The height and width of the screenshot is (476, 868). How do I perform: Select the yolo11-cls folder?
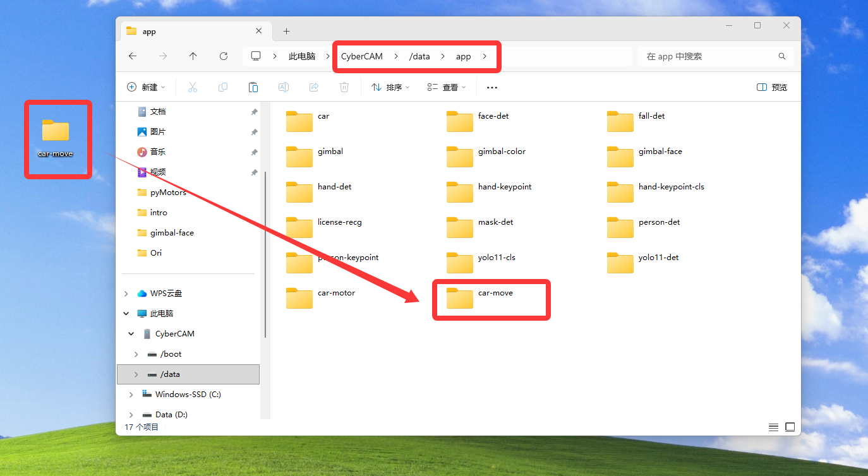pos(481,262)
